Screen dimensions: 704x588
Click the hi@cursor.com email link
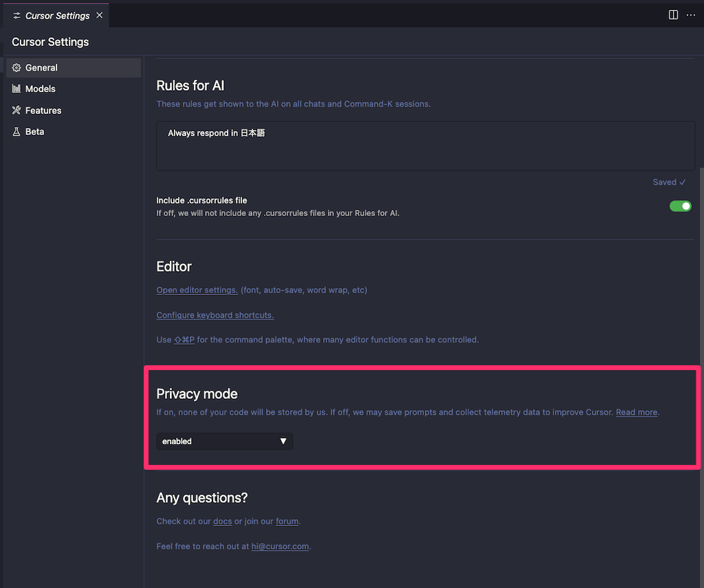point(280,547)
